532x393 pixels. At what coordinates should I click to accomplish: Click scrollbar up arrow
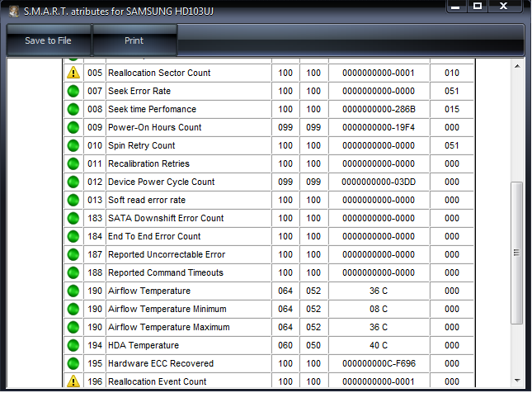tap(517, 66)
